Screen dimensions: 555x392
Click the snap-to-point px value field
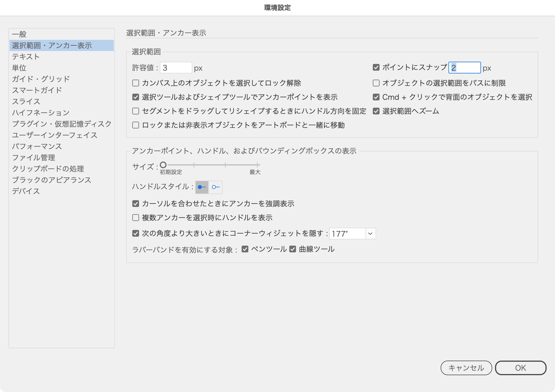[464, 68]
